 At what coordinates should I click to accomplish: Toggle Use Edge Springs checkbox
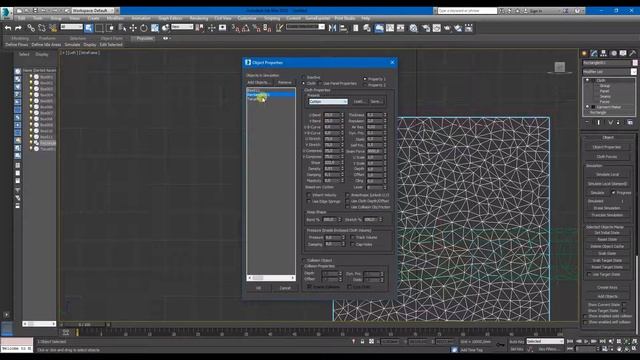tap(309, 201)
